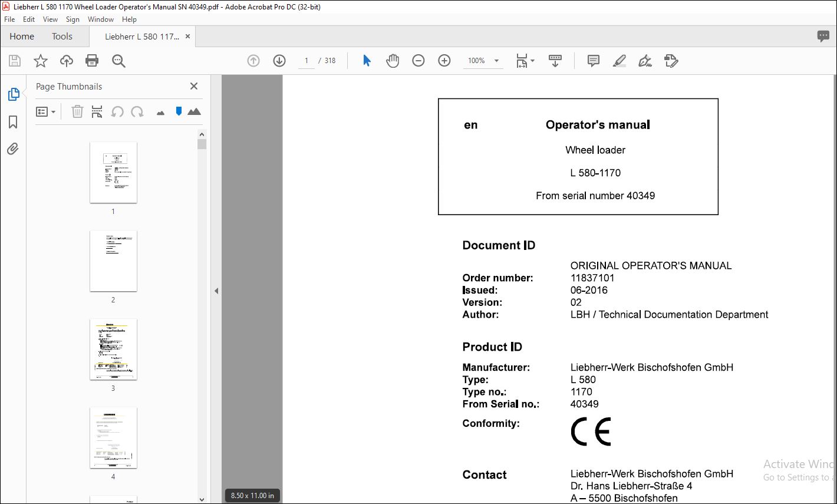
Task: Open the Sign menu
Action: tap(73, 19)
